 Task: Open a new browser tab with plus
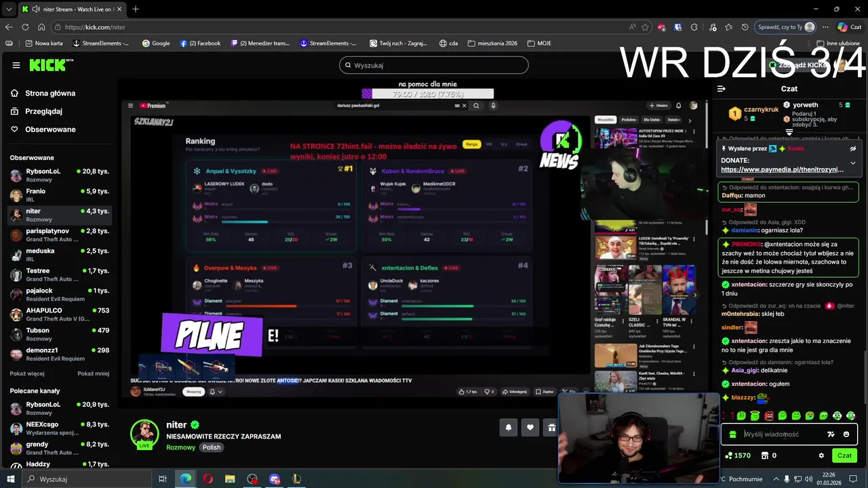point(136,9)
